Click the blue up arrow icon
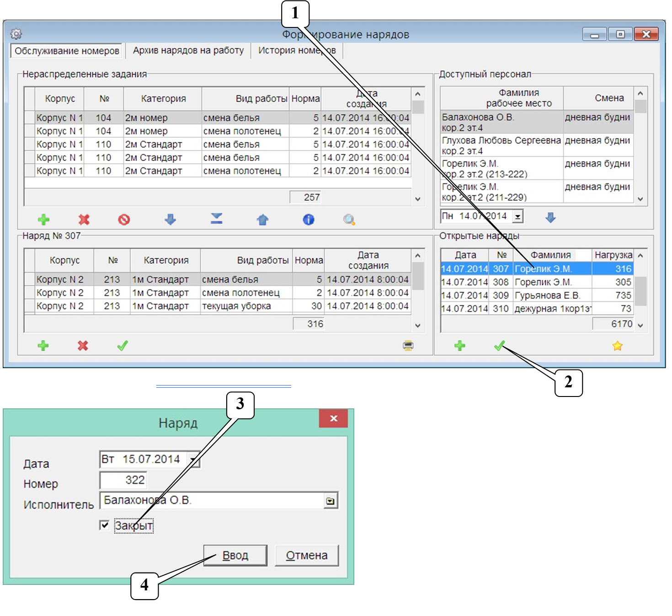Image resolution: width=672 pixels, height=616 pixels. coord(262,220)
